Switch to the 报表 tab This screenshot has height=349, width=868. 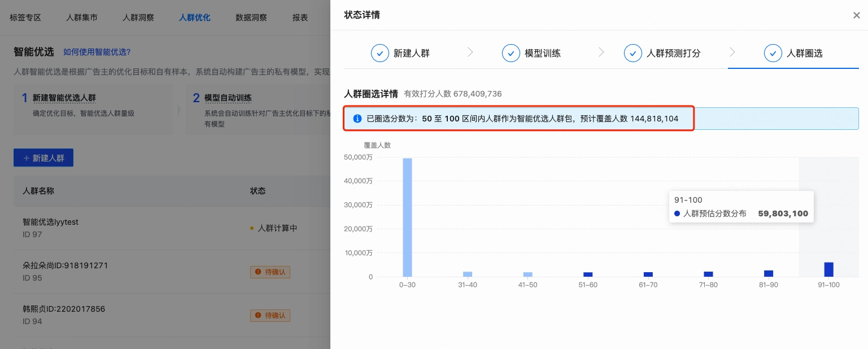300,18
